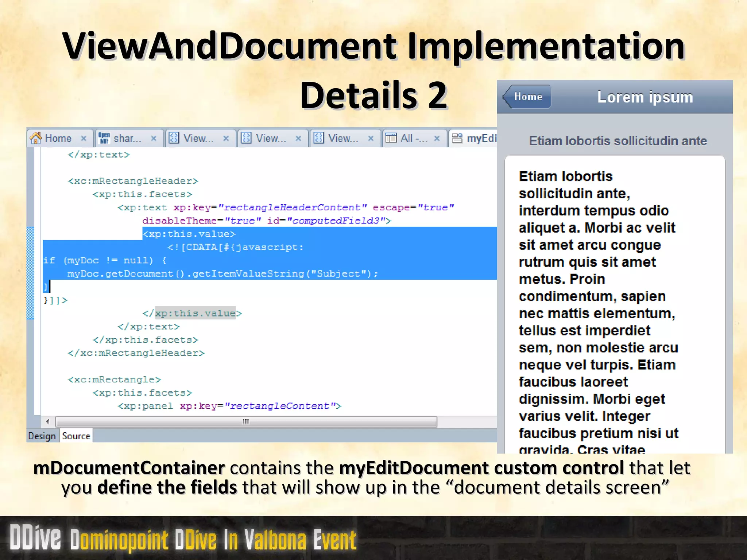Click the OpenNTF icon on shar... tab
The height and width of the screenshot is (560, 747).
104,138
